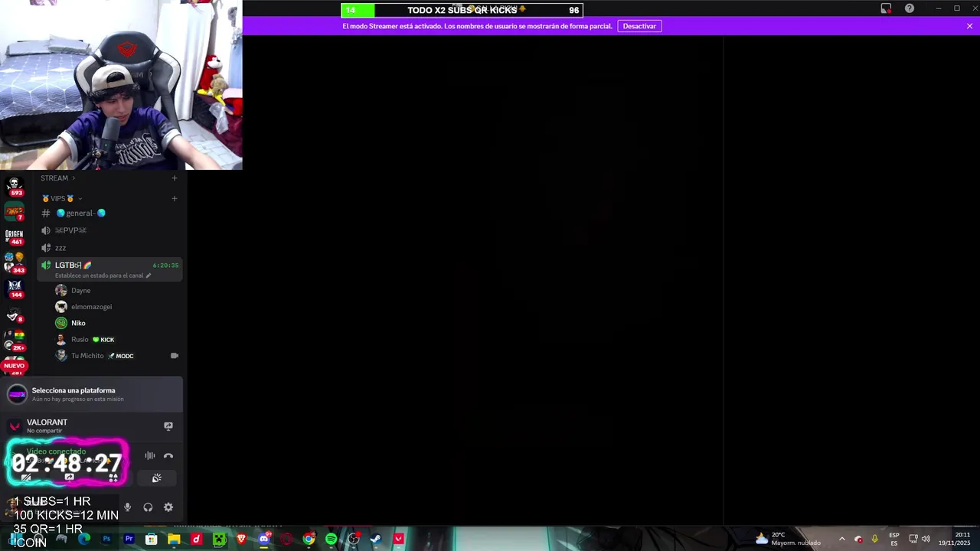980x551 pixels.
Task: Open the server with the 144 badge
Action: click(x=14, y=289)
